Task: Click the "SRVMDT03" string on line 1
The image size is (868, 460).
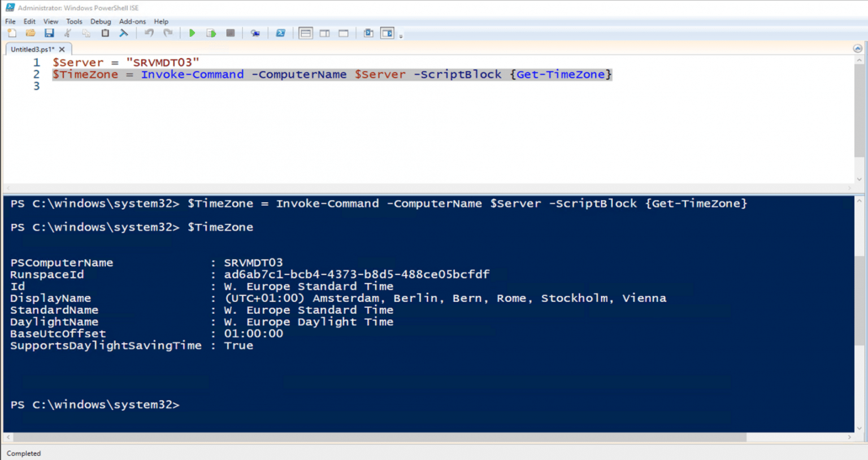Action: click(163, 63)
